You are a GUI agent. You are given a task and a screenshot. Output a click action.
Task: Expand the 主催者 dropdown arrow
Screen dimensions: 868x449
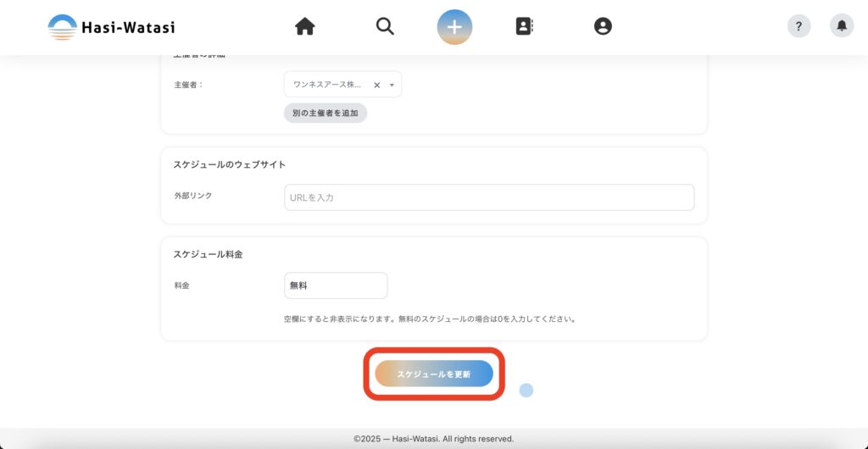pos(392,85)
